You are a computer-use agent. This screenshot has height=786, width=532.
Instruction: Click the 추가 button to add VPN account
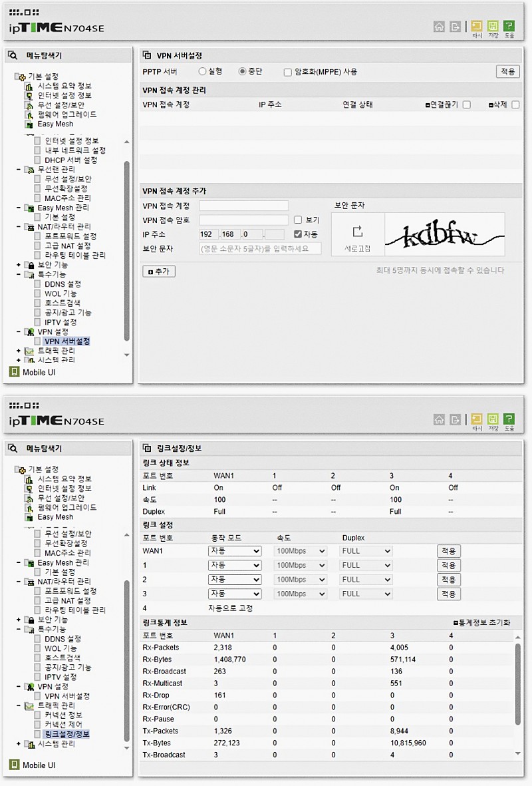pos(159,272)
